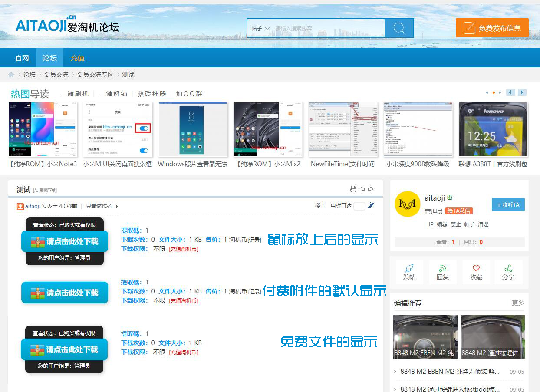
Task: Open the 加QQ群 link
Action: (x=189, y=94)
